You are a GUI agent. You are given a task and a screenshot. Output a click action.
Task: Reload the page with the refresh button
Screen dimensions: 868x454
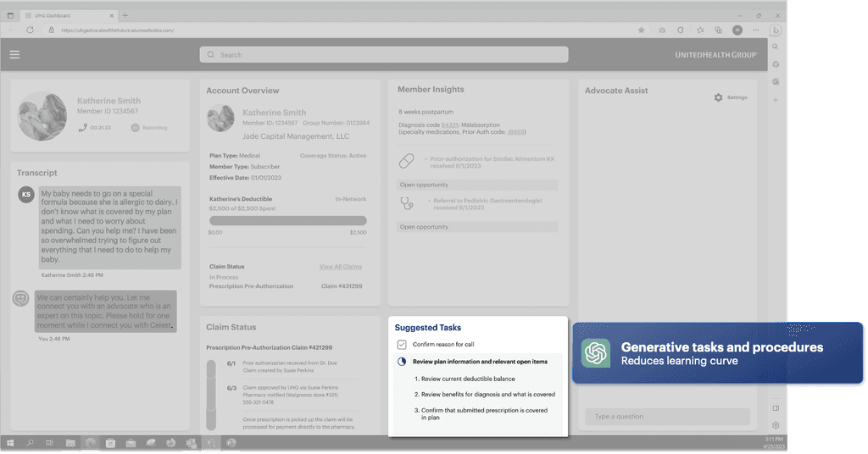[x=30, y=30]
